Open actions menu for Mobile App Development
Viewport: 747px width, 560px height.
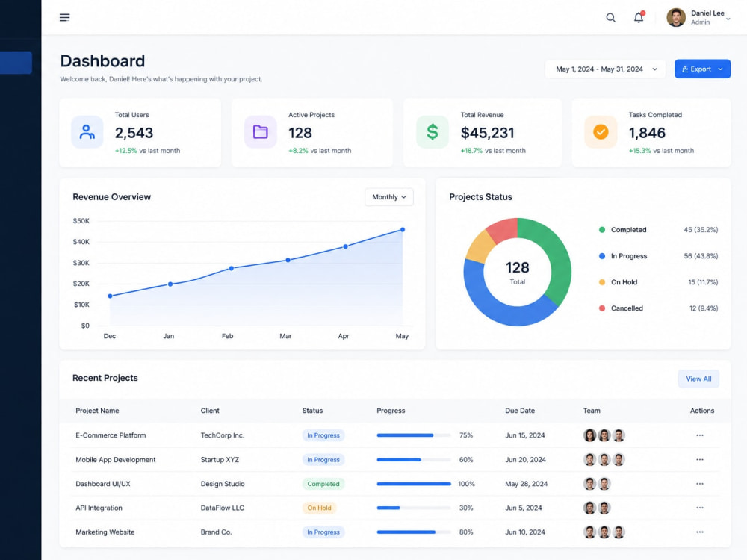[699, 459]
